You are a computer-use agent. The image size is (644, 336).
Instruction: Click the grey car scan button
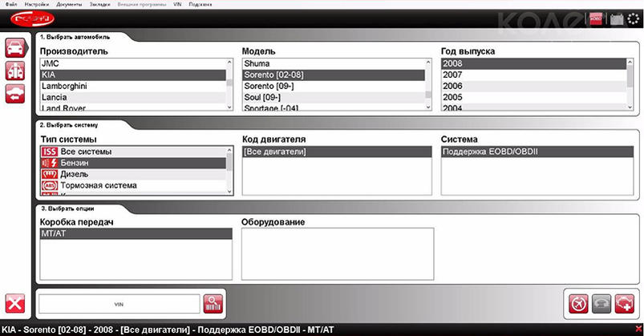(601, 305)
